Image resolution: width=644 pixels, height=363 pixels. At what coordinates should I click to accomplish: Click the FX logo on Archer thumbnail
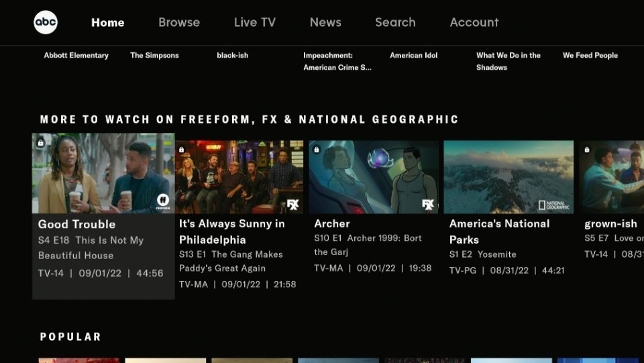[x=427, y=205]
